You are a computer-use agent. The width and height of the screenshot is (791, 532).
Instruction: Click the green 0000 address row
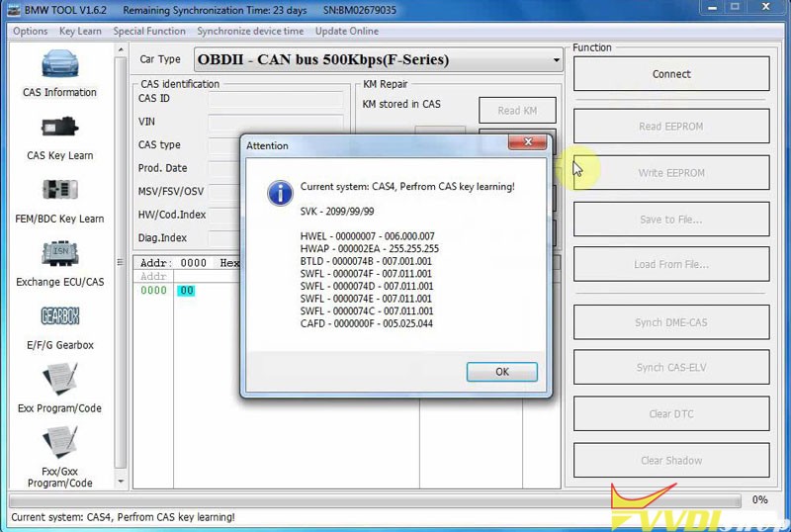point(153,291)
